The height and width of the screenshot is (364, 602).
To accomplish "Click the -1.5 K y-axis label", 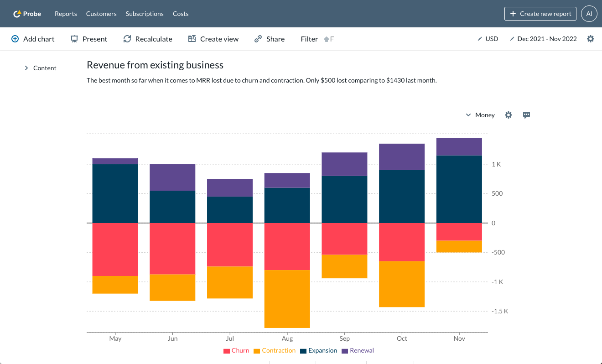I will [x=500, y=311].
